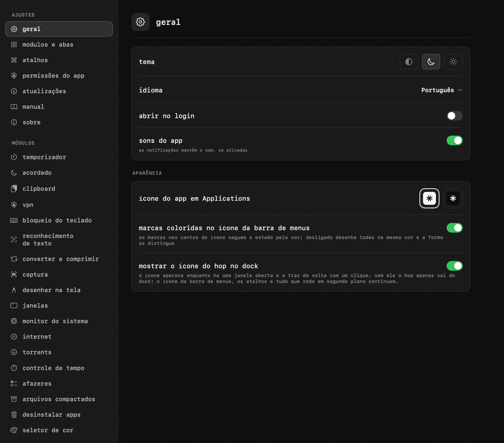The image size is (504, 443).
Task: Click the tema row label
Action: [147, 62]
